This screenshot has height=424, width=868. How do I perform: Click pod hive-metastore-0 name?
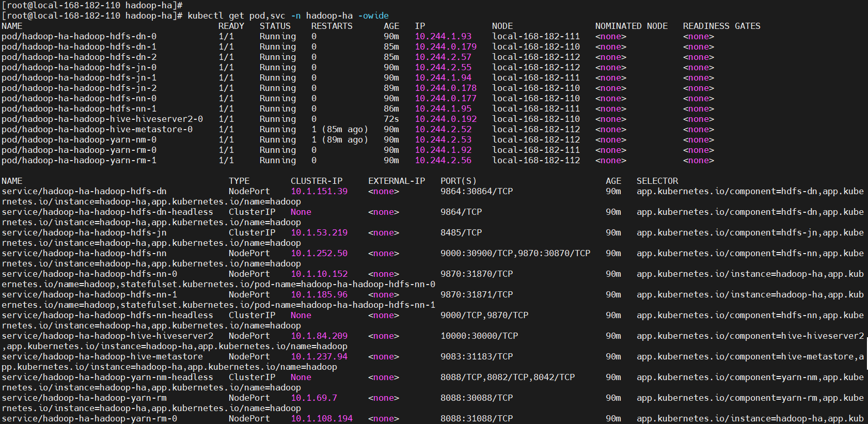pyautogui.click(x=97, y=130)
